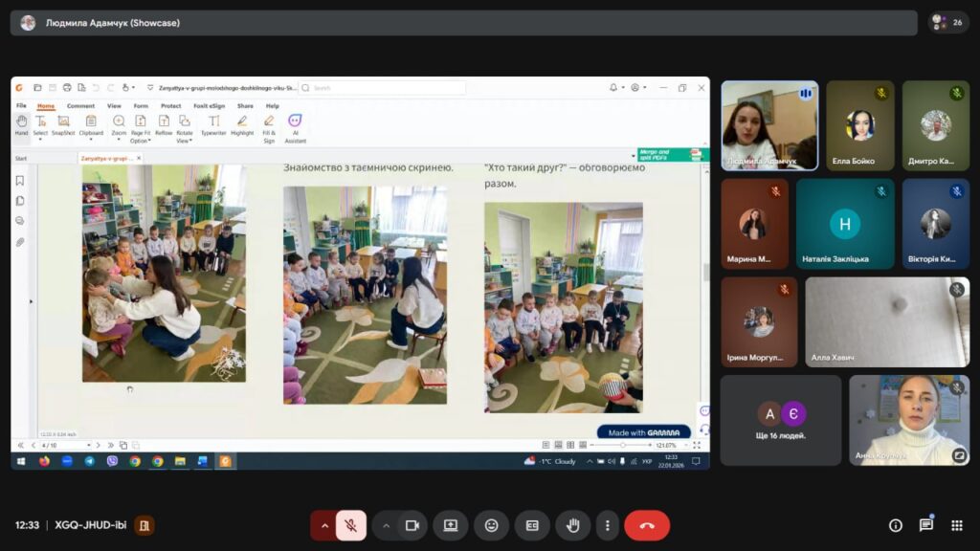Toggle closed captions in the meeting
Screen dimensions: 980x551
click(x=532, y=525)
